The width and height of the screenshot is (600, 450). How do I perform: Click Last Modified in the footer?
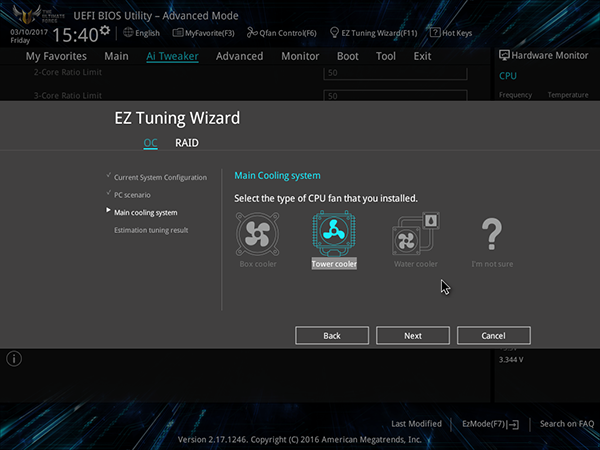(x=416, y=424)
